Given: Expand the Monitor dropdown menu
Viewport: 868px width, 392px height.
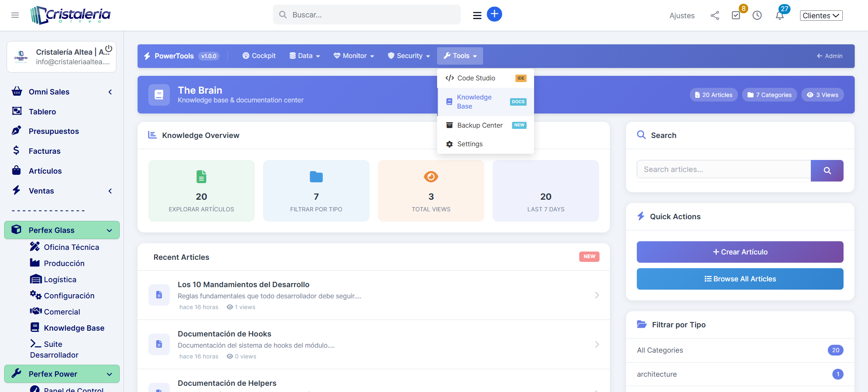Looking at the screenshot, I should click(353, 56).
